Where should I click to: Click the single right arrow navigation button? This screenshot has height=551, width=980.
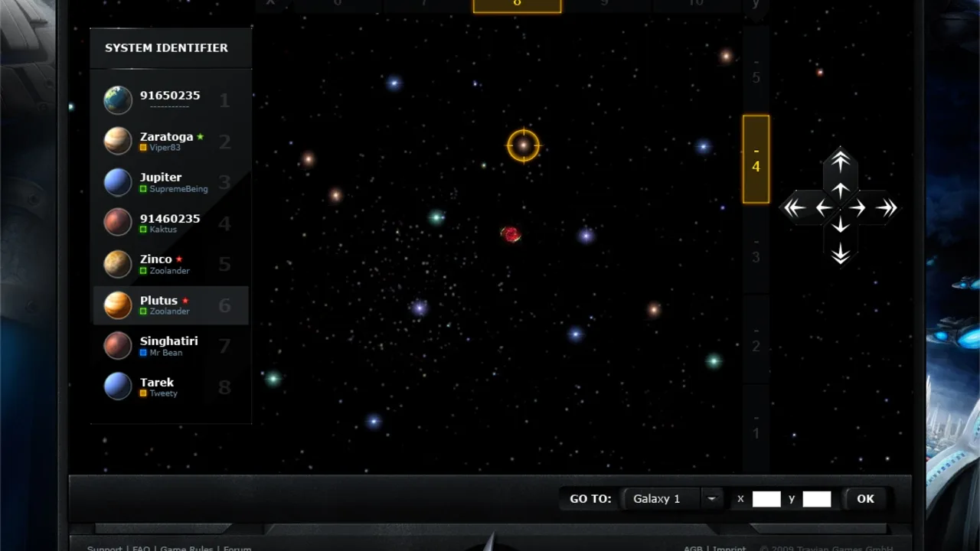(857, 207)
